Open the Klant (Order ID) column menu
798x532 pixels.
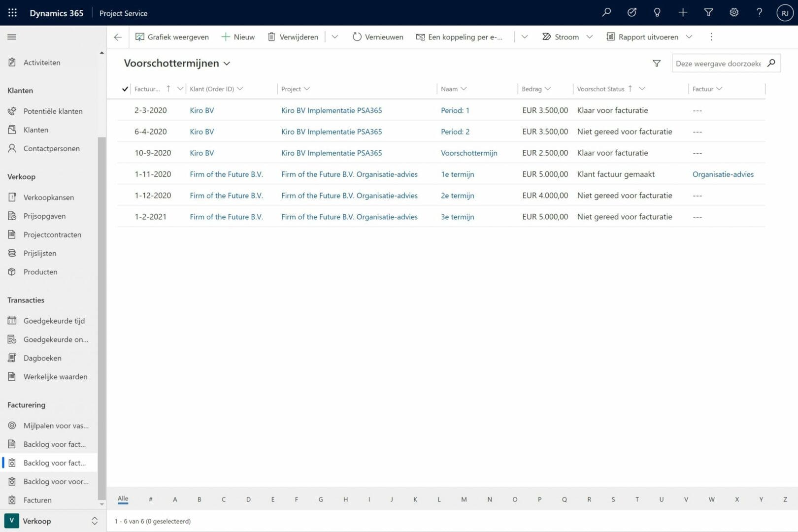(x=216, y=89)
